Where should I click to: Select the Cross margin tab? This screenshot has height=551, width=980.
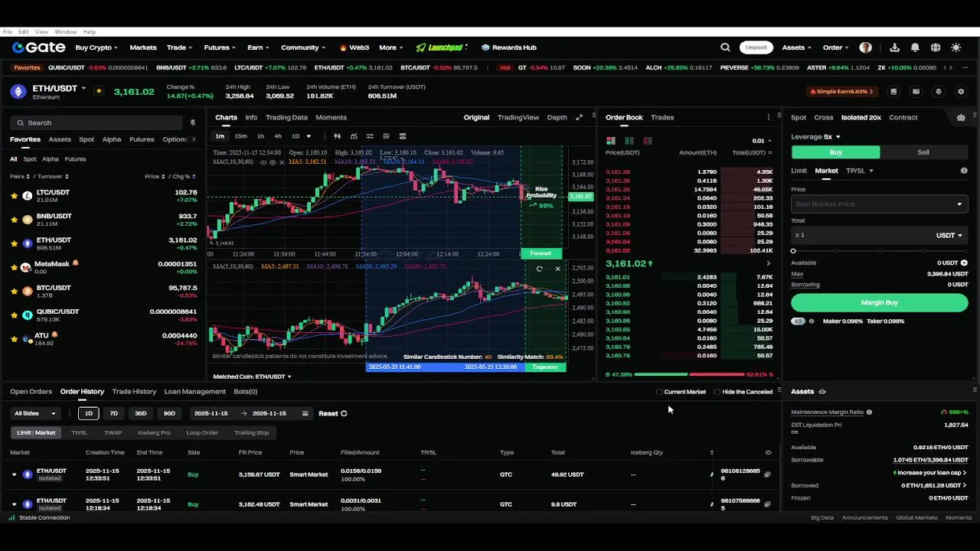tap(824, 118)
